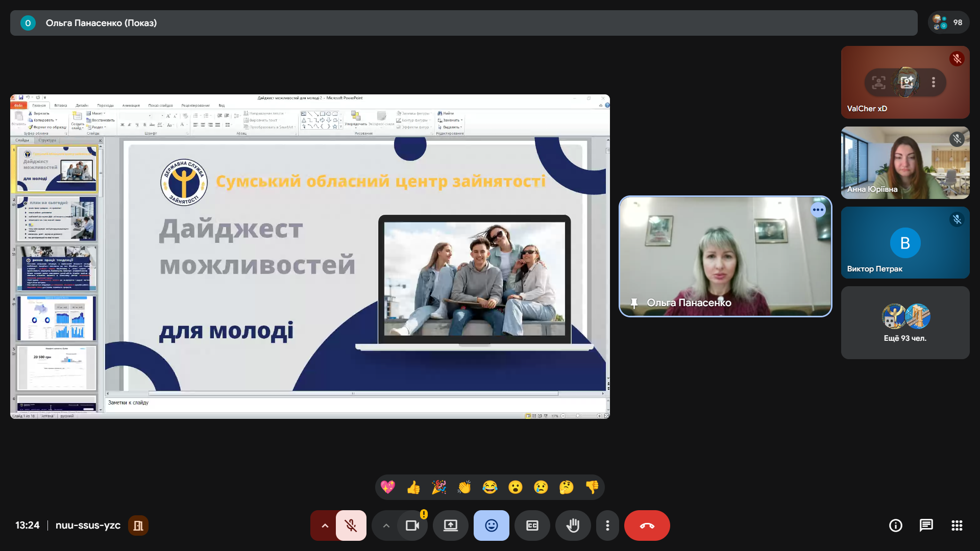980x551 pixels.
Task: Expand audio settings chevron
Action: pos(325,525)
